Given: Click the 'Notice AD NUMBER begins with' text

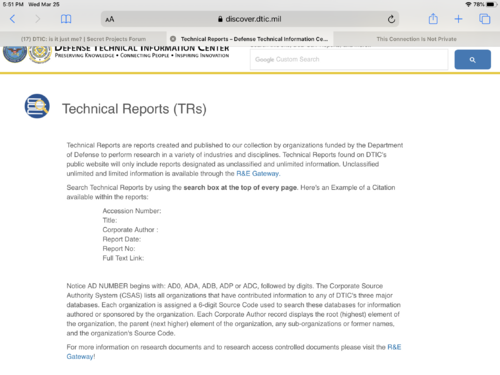Looking at the screenshot, I should coord(116,286).
